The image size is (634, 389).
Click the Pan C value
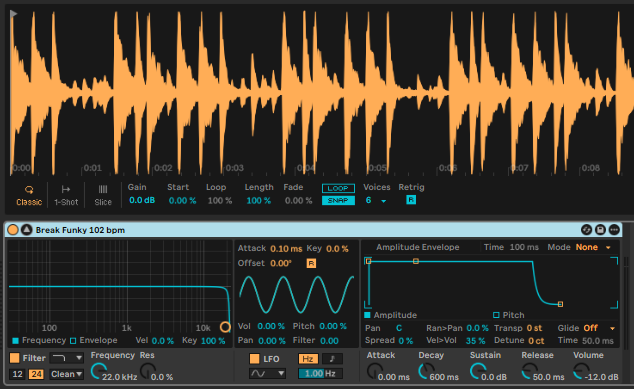point(399,328)
